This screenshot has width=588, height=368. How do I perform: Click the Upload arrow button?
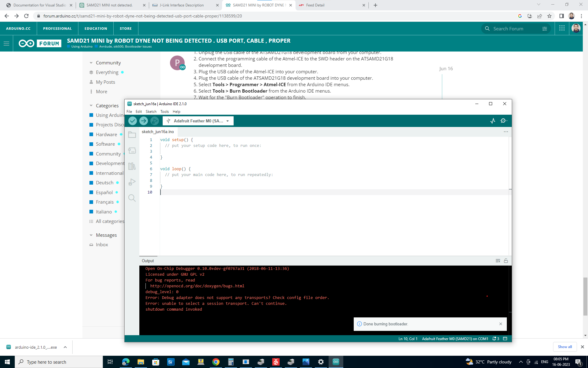pyautogui.click(x=144, y=121)
